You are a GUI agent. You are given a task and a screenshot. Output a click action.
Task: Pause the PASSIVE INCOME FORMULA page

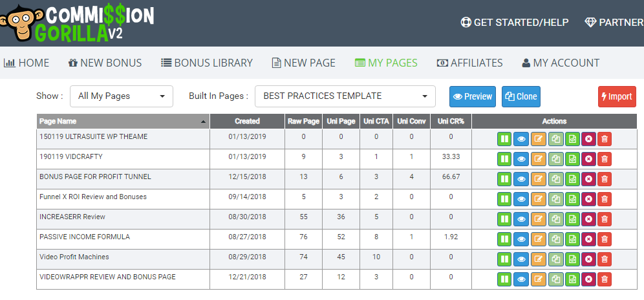(504, 239)
